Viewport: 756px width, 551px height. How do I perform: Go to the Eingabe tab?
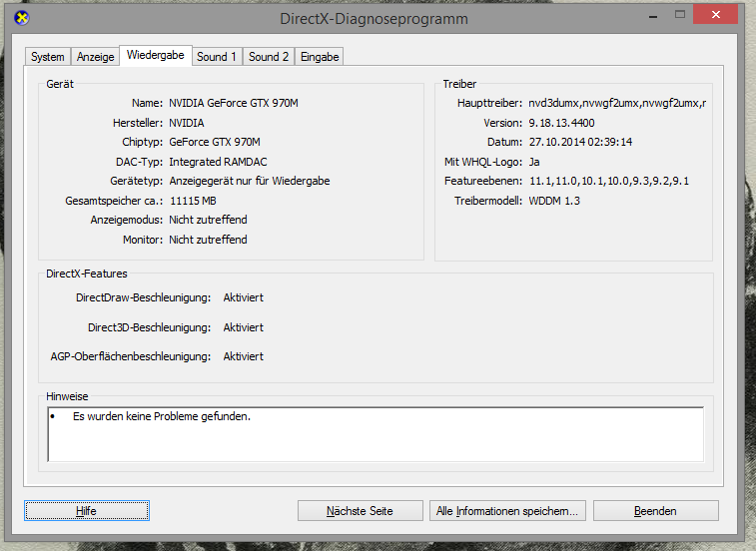(320, 57)
